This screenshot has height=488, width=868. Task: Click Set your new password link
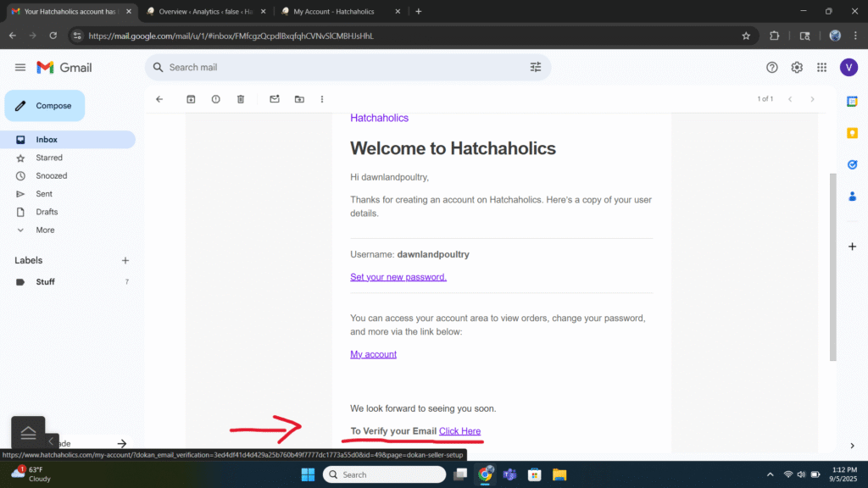tap(398, 277)
